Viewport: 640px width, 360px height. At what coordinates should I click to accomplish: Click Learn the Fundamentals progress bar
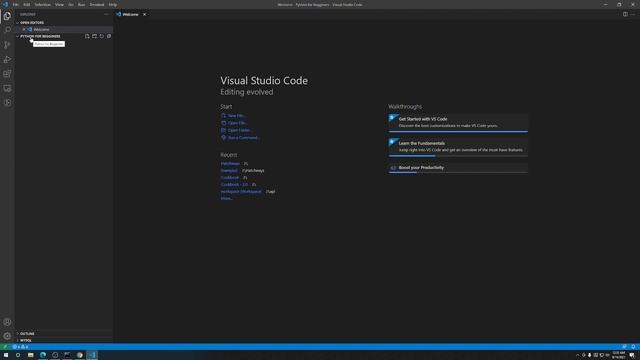(458, 156)
